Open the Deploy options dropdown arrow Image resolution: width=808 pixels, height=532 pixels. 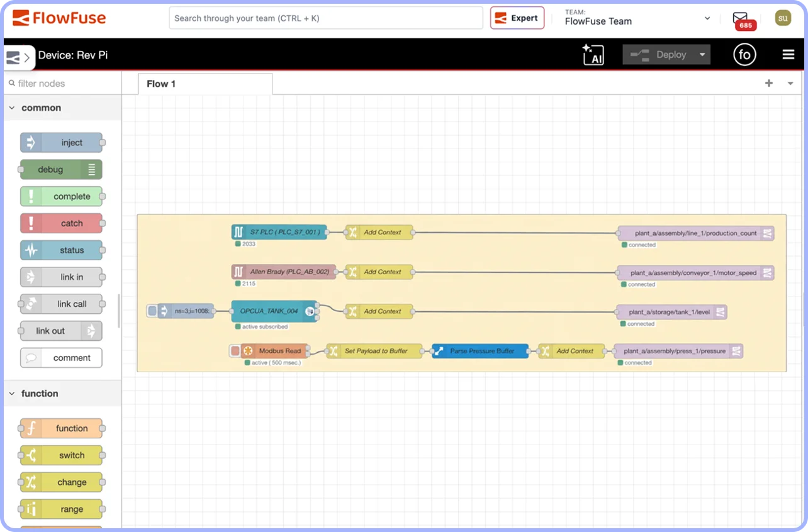click(702, 55)
